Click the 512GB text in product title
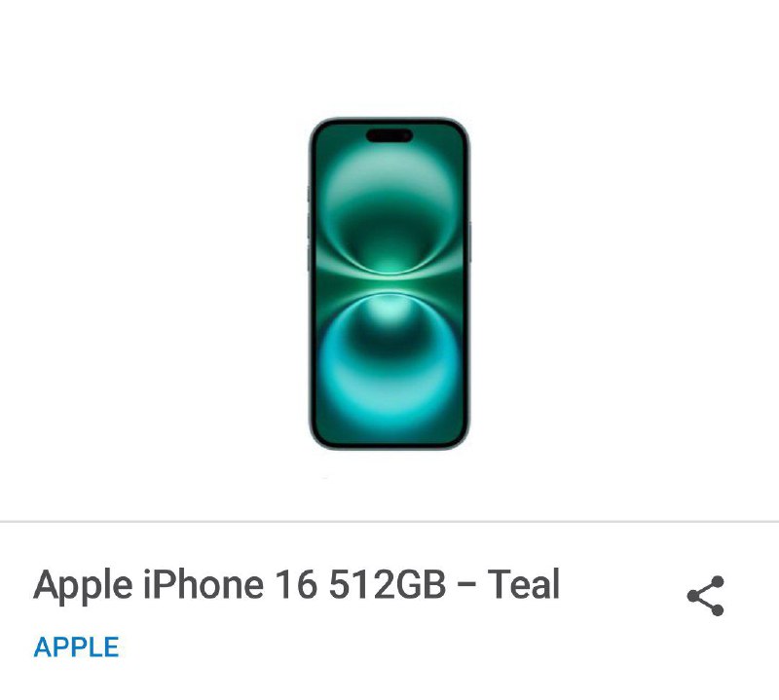 tap(388, 584)
